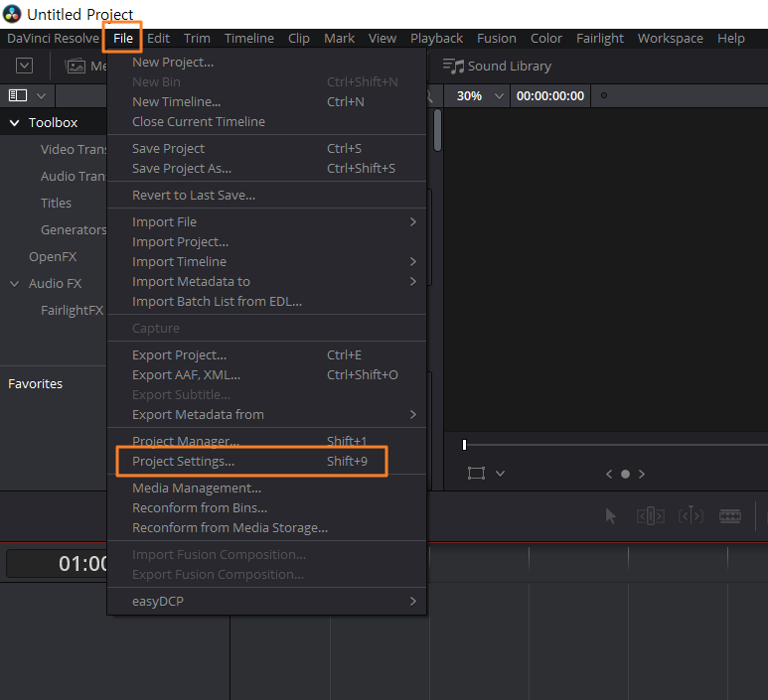Click the panel layout icon
This screenshot has width=768, height=700.
pos(18,95)
